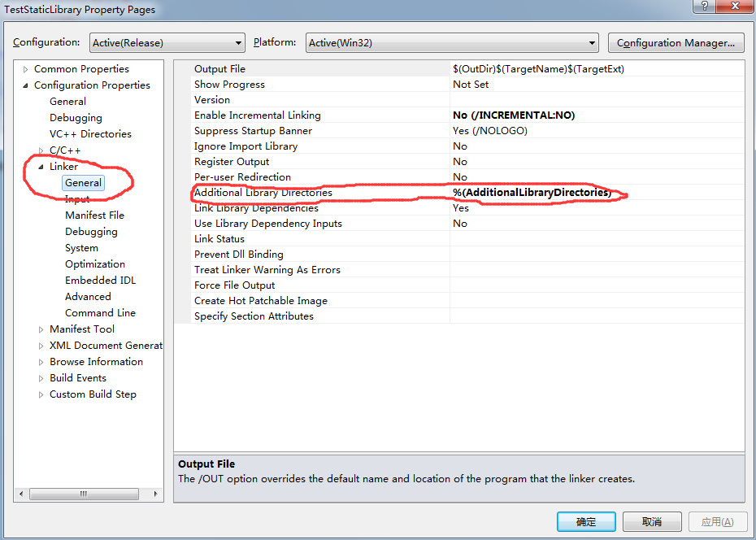The image size is (756, 540).
Task: Expand the C/C++ tree node
Action: 41,151
